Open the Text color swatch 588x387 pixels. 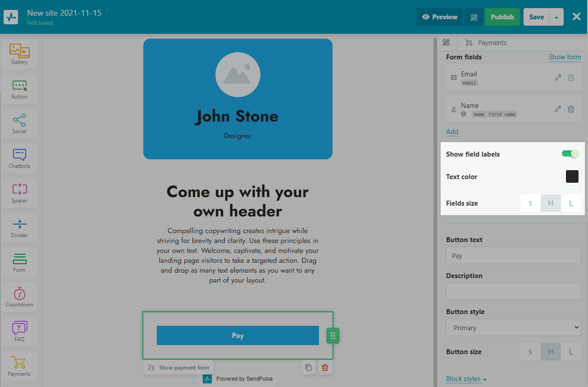(x=572, y=176)
